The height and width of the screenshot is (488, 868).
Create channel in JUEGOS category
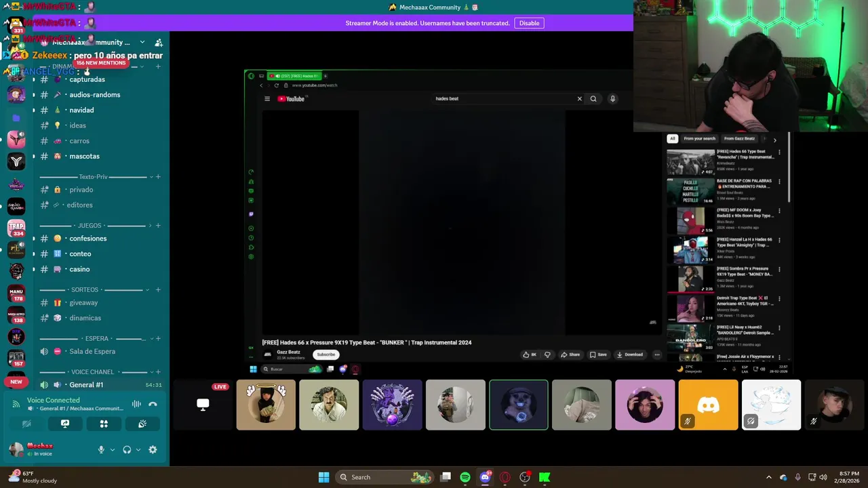click(x=158, y=226)
